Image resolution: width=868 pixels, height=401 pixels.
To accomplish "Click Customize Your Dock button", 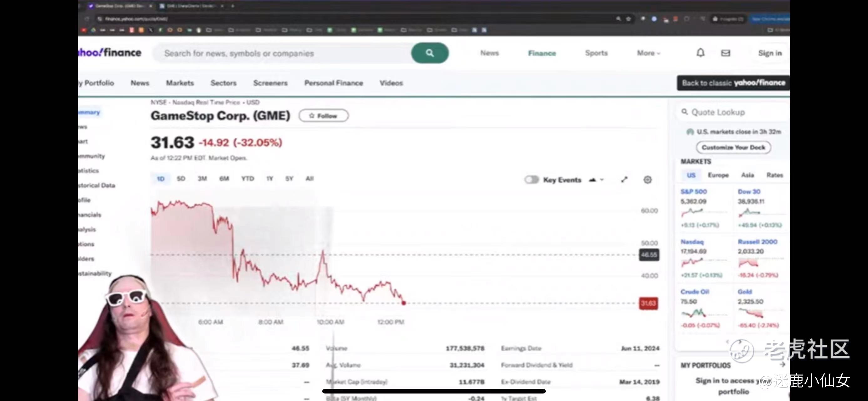I will click(733, 147).
